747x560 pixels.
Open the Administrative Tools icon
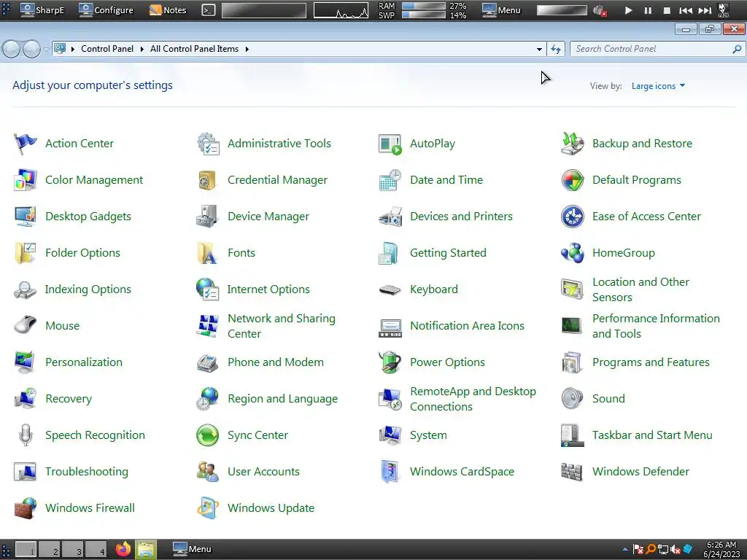click(x=208, y=144)
